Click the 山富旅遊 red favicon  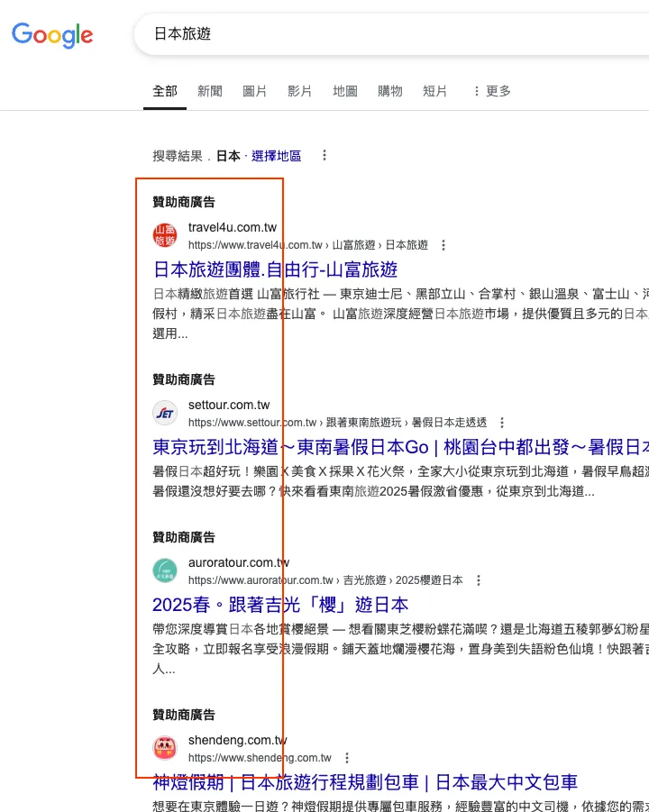(x=165, y=235)
